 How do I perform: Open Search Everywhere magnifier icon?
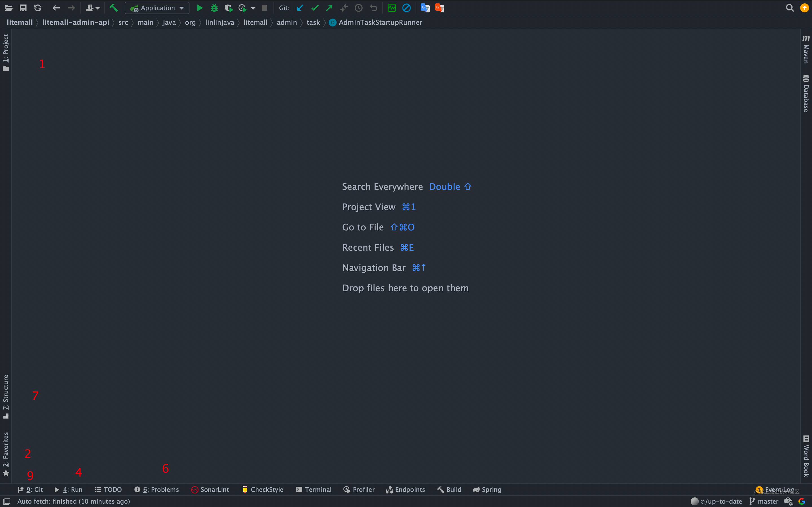pyautogui.click(x=789, y=8)
